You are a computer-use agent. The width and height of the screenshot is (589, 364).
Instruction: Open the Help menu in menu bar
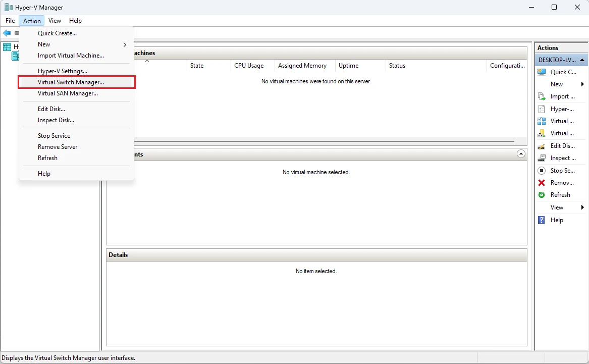(75, 21)
